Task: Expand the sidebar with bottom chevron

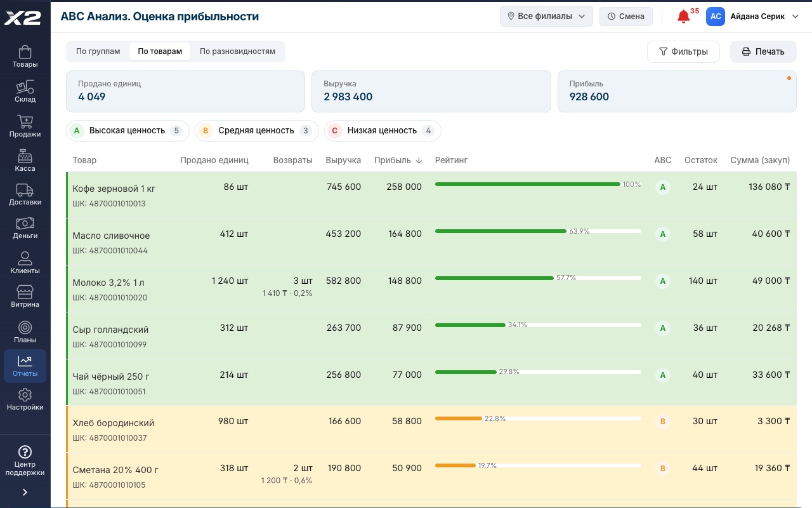Action: pyautogui.click(x=25, y=492)
